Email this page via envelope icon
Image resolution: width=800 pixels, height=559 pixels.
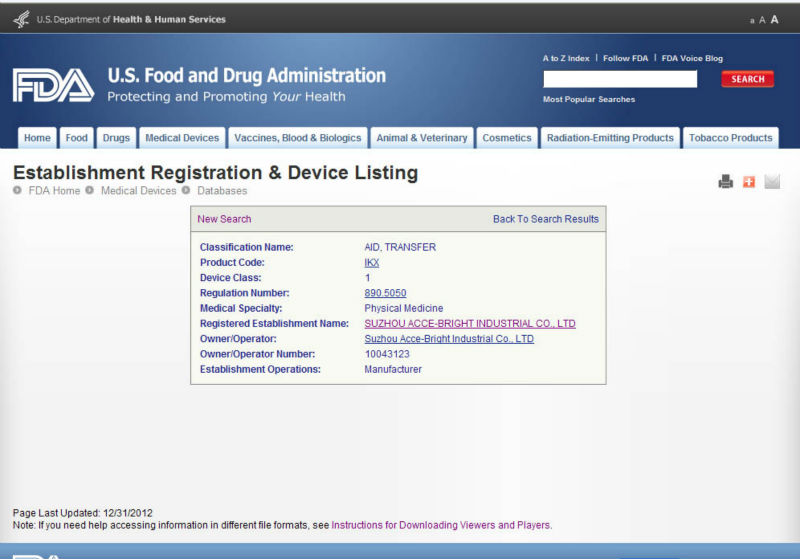772,182
